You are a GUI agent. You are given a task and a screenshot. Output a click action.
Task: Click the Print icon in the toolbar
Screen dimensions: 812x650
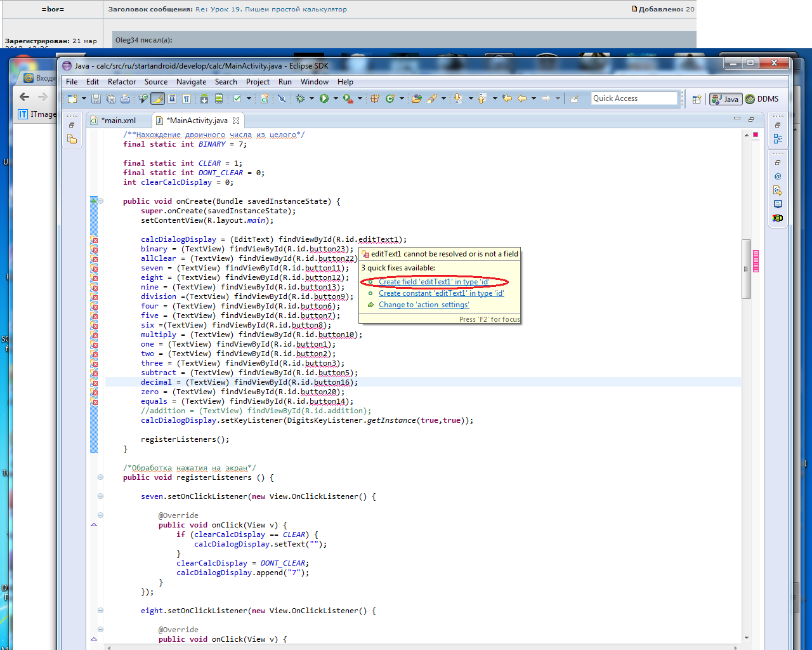(x=125, y=98)
